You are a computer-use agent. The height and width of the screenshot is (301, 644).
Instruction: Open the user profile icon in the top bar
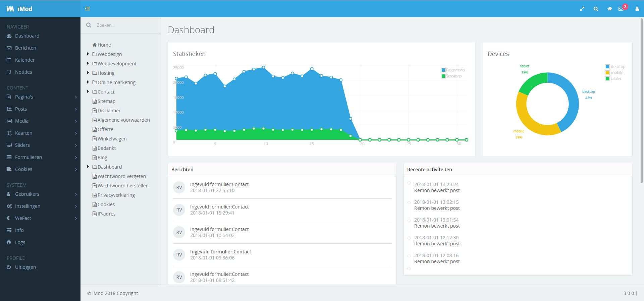coord(637,9)
